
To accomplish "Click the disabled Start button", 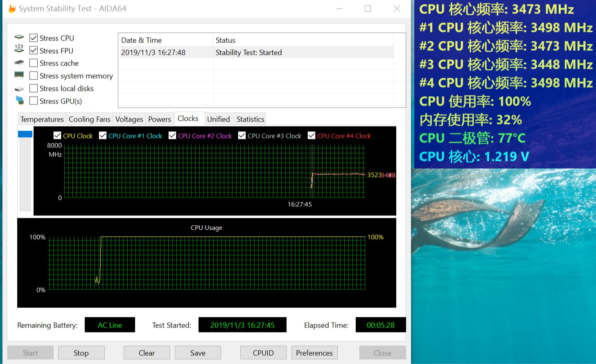I will (x=30, y=353).
